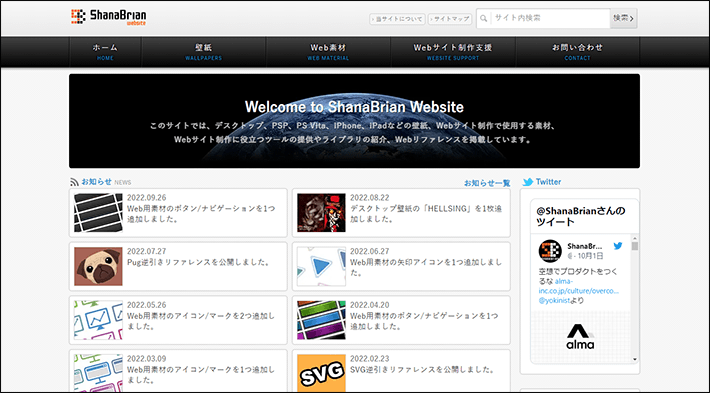This screenshot has width=710, height=393.
Task: Click the 2022.07.27 date label
Action: click(x=146, y=251)
